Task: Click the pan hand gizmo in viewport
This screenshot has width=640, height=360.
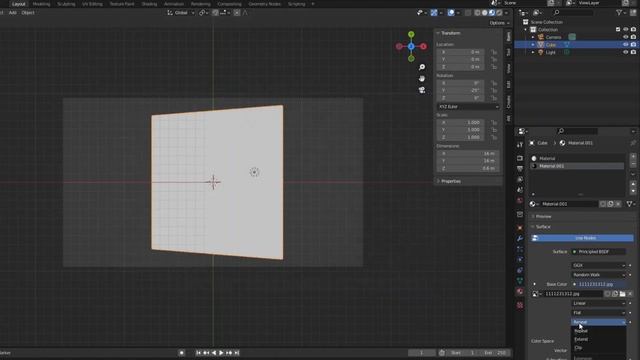Action: click(422, 78)
